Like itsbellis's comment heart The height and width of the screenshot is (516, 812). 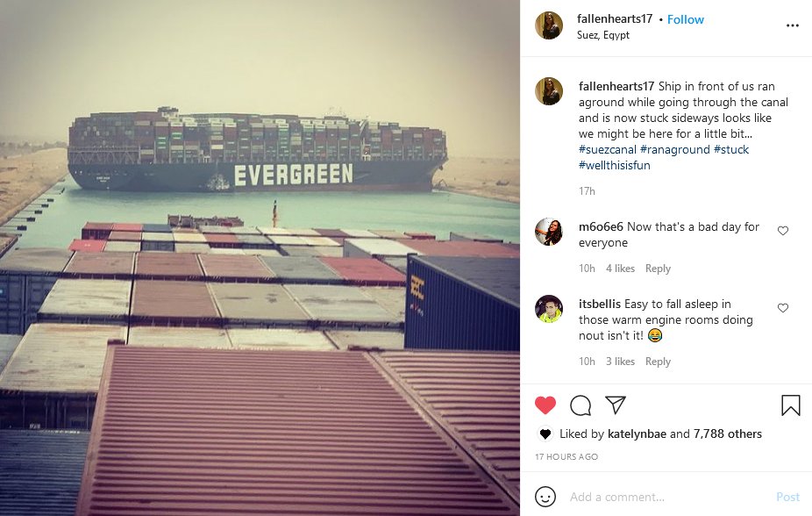[783, 308]
